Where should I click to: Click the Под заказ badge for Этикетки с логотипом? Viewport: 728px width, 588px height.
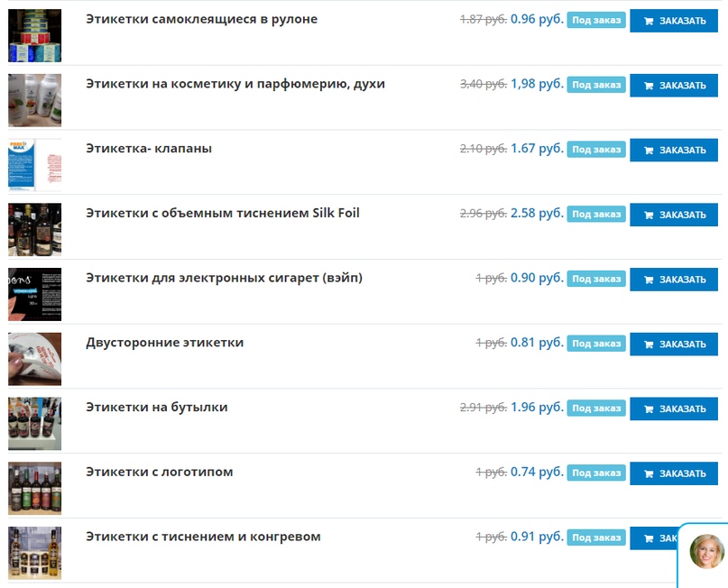(x=596, y=473)
